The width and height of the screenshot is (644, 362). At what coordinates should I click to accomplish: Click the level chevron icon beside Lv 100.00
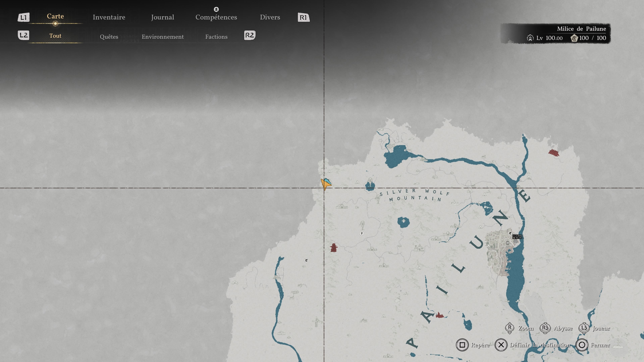(x=530, y=38)
